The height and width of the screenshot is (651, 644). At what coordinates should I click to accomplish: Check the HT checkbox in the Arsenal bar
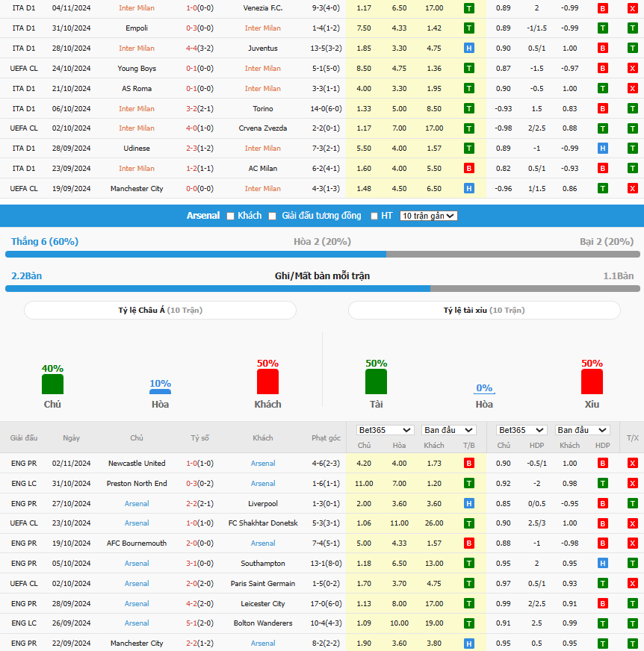[x=374, y=217]
